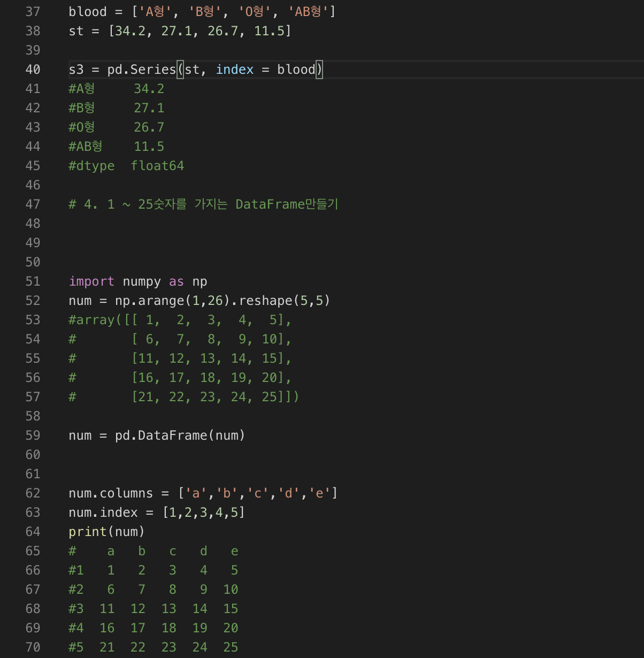Screen dimensions: 644x658
Task: Click 'pd.DataFrame' on line 59
Action: click(x=160, y=435)
